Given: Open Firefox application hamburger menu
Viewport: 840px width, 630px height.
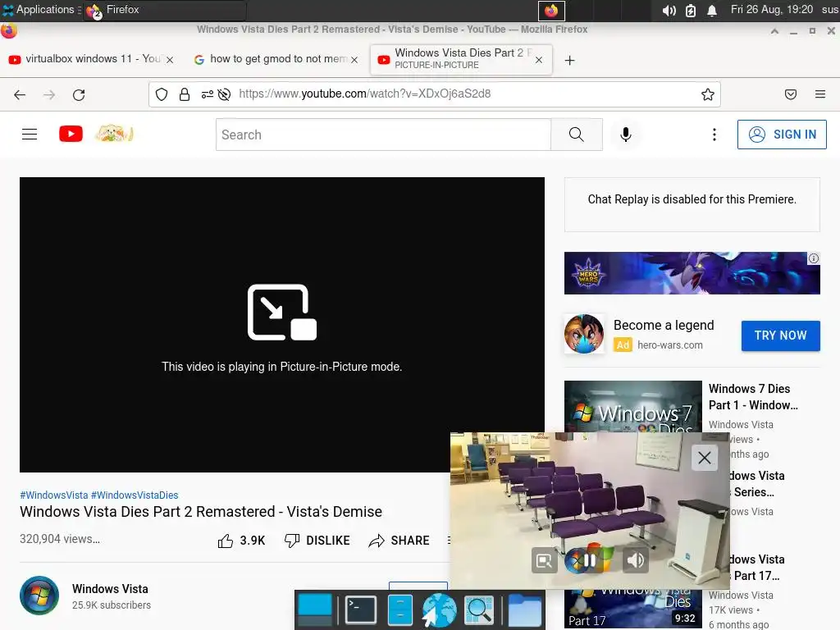Looking at the screenshot, I should coord(820,95).
